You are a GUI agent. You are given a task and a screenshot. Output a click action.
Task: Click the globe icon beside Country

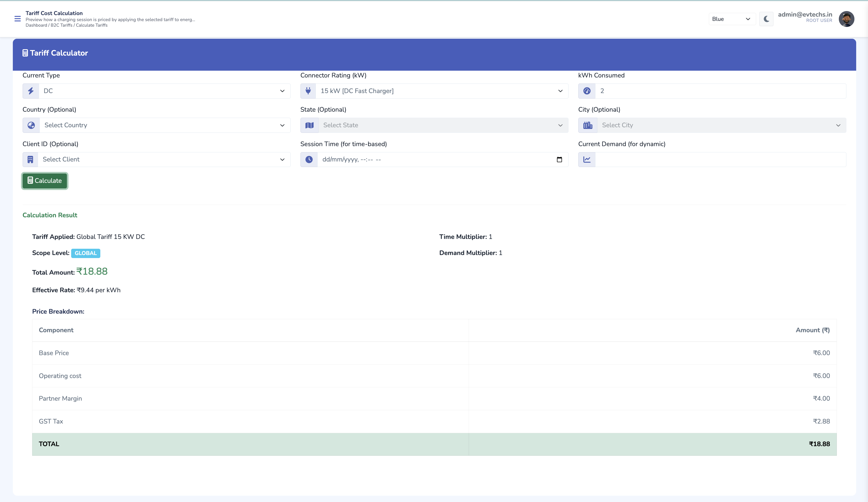point(31,125)
